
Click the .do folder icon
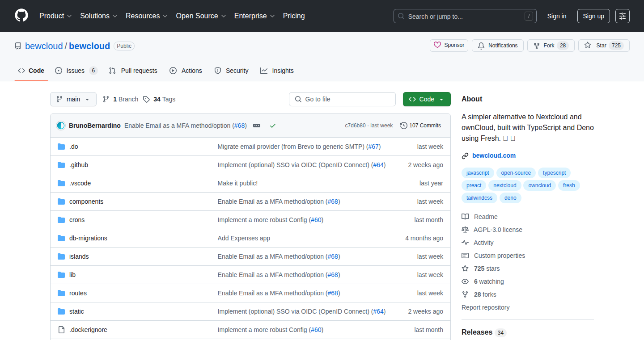click(61, 147)
